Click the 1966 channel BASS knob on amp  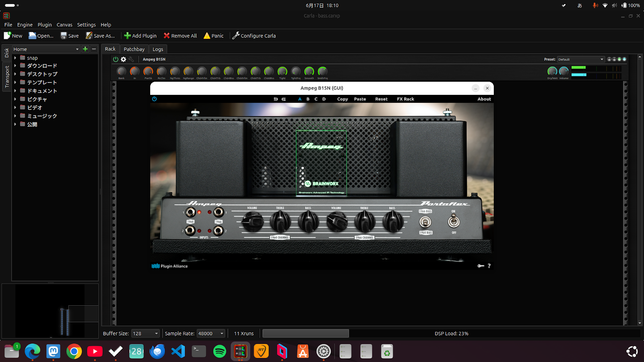(x=392, y=221)
